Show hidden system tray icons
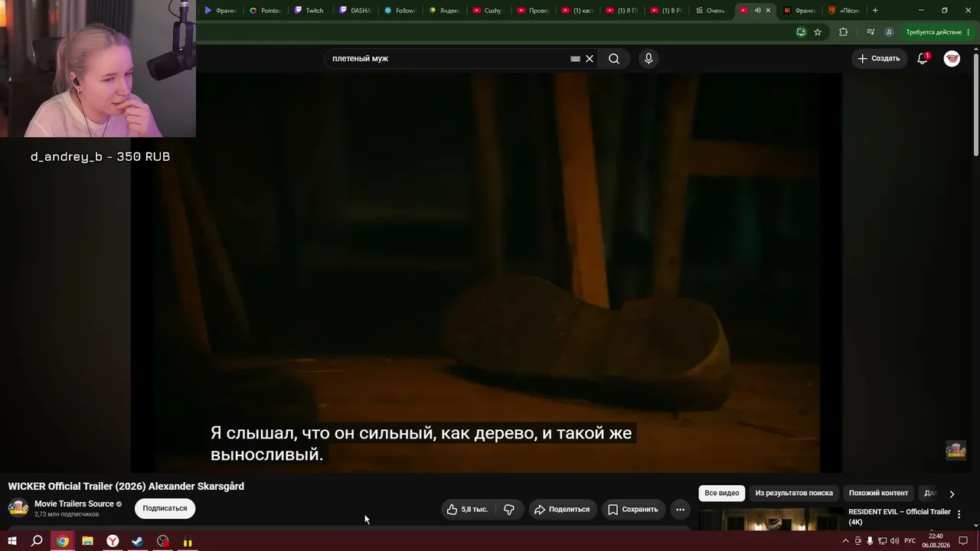The height and width of the screenshot is (551, 980). [846, 541]
